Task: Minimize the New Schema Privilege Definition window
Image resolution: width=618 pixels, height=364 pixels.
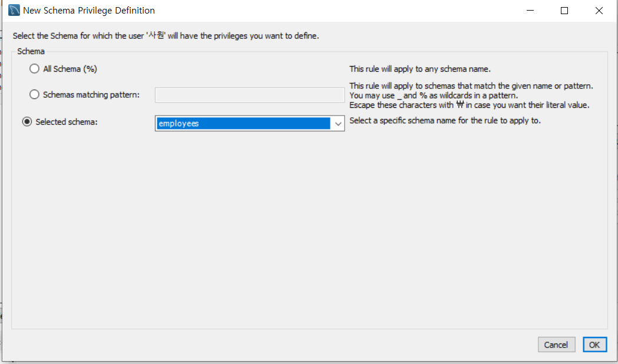Action: point(530,11)
